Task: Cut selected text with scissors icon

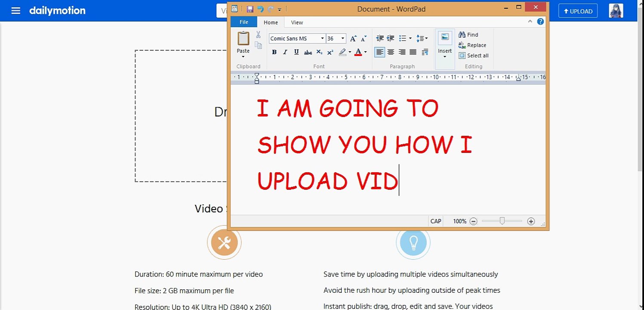Action: 258,35
